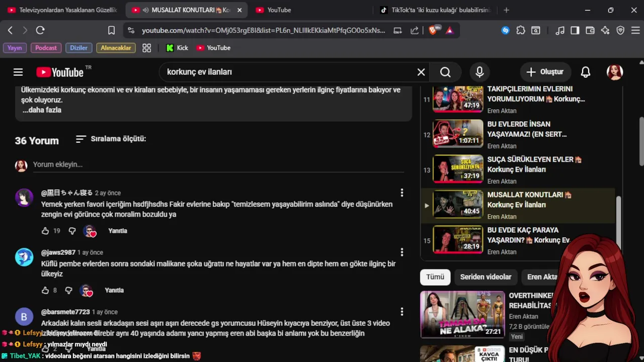Image resolution: width=644 pixels, height=362 pixels.
Task: Open Brave Wallet icon
Action: coord(590,30)
